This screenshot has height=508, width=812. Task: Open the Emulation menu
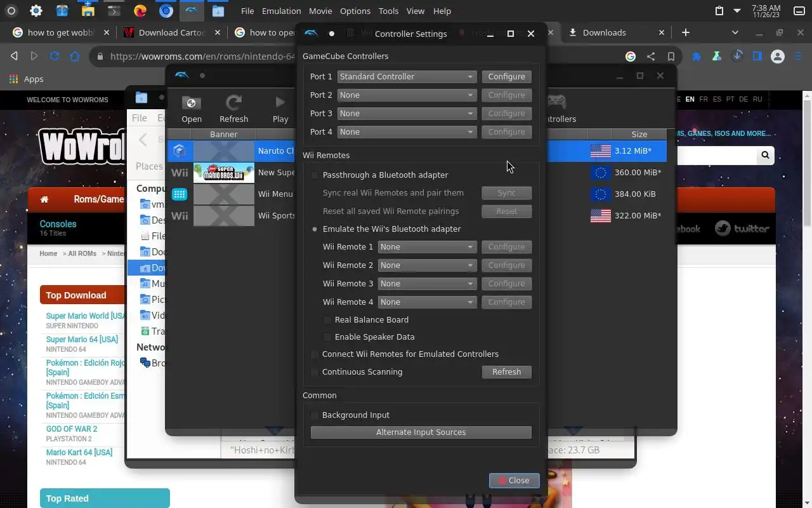tap(281, 11)
